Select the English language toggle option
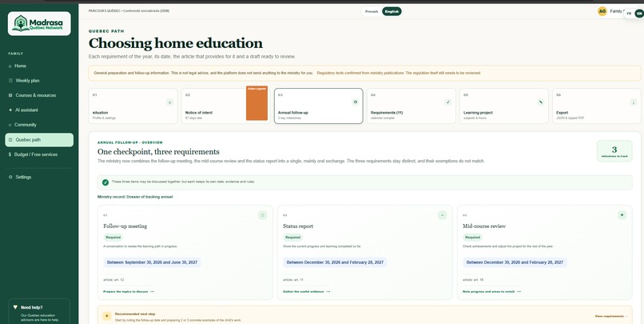Viewport: 644px width, 324px height. pos(392,11)
